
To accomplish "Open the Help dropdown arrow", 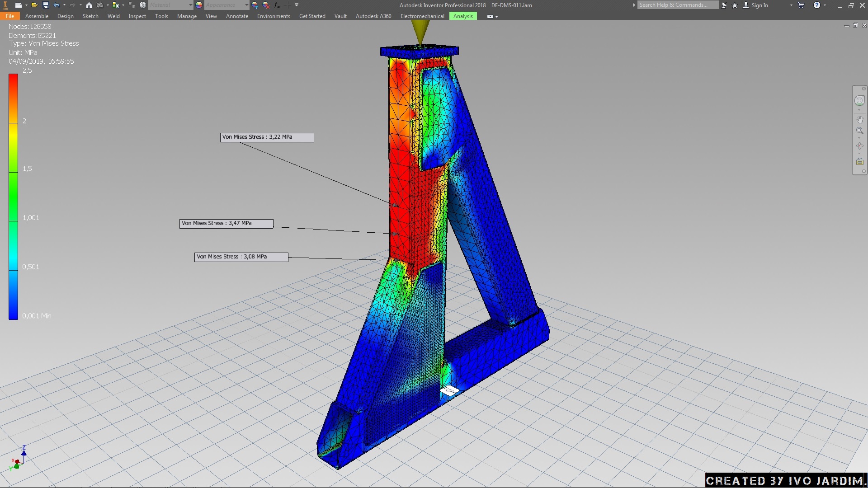I will [825, 5].
